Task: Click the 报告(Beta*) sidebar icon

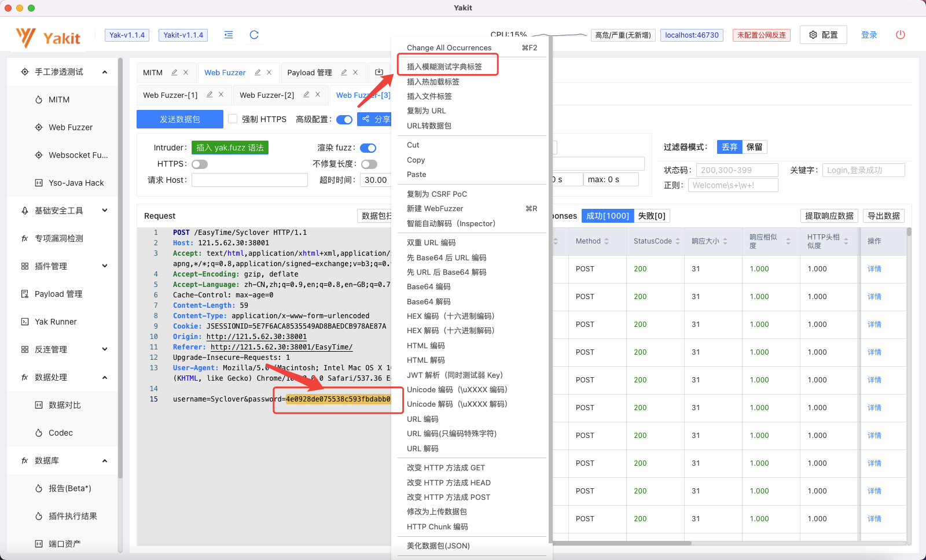Action: coord(39,488)
